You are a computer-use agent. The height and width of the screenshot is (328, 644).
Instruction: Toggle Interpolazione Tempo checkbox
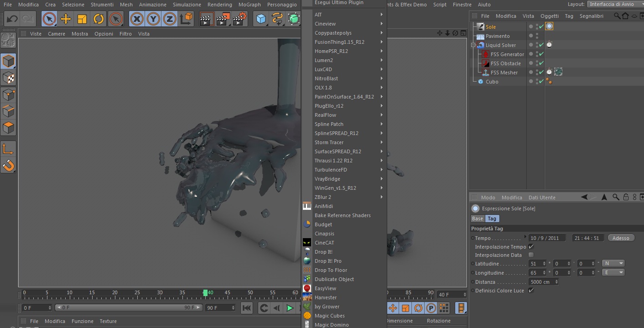coord(531,246)
